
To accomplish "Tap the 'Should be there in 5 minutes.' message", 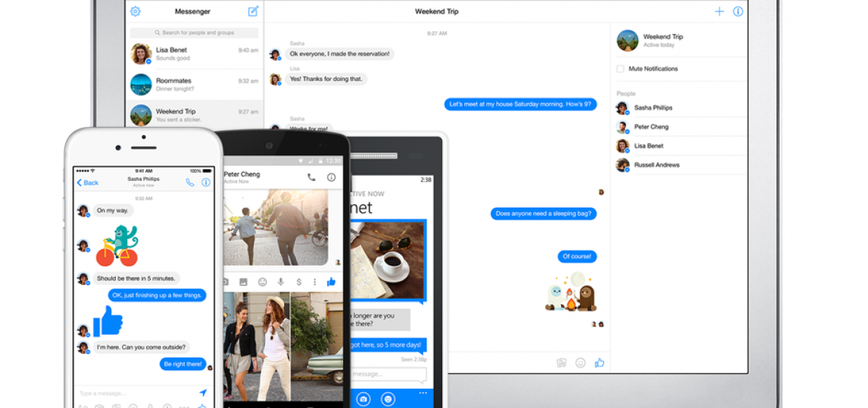I will [x=137, y=278].
